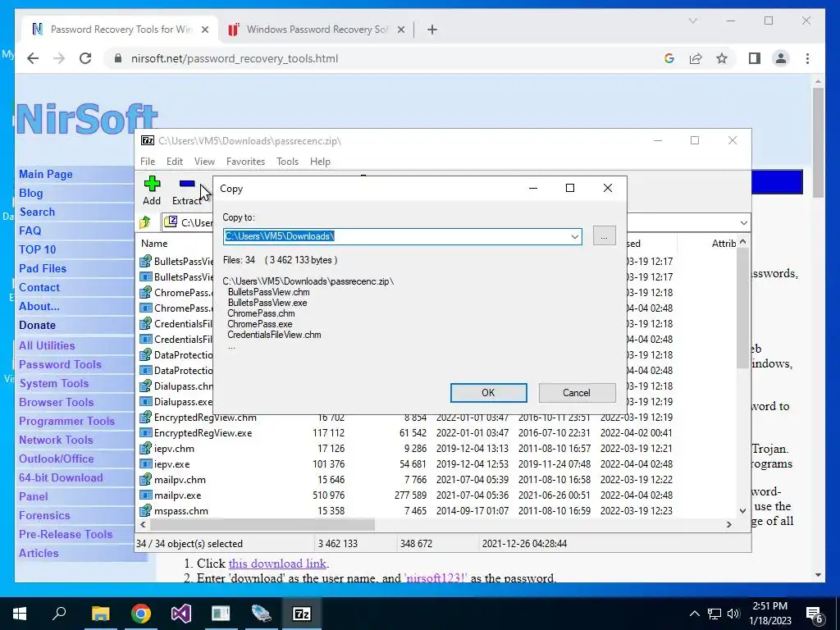Go back in Chrome browser
840x630 pixels.
click(33, 58)
